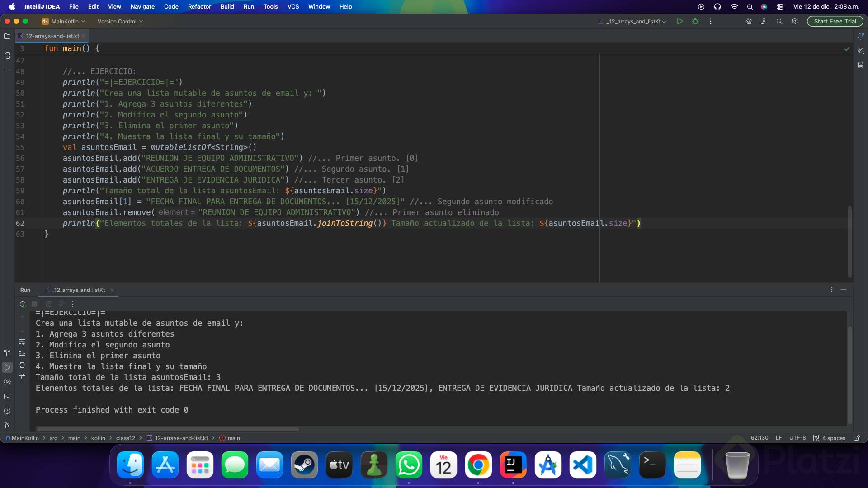Select the 12-arrays-and-list.kt editor tab
This screenshot has height=488, width=868.
tap(52, 36)
